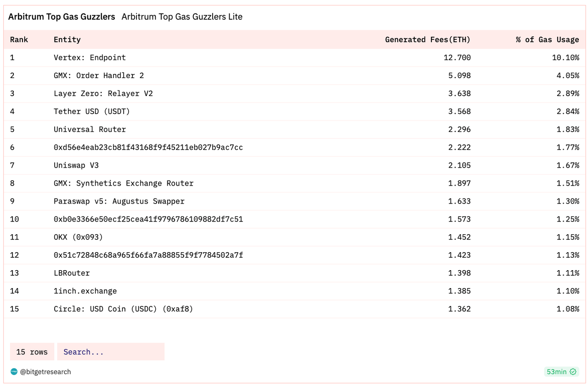Click the Search input field
Viewport: 588px width, 385px height.
click(x=111, y=352)
